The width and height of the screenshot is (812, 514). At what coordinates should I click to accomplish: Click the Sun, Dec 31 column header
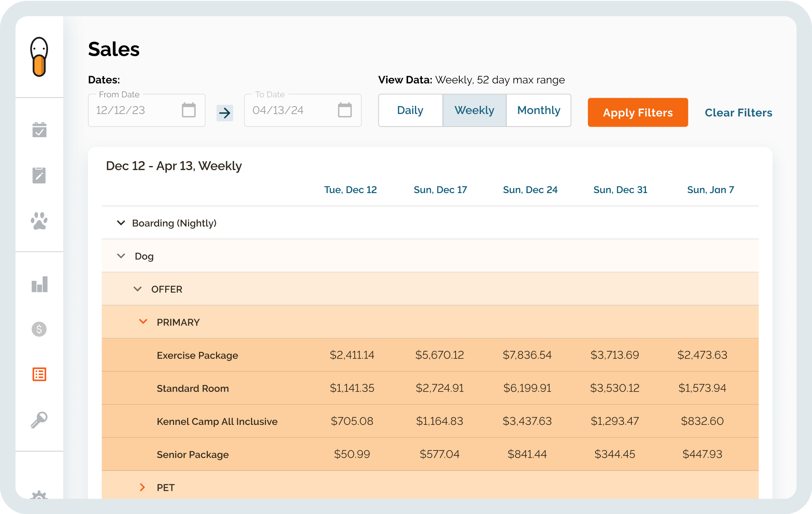click(x=620, y=190)
